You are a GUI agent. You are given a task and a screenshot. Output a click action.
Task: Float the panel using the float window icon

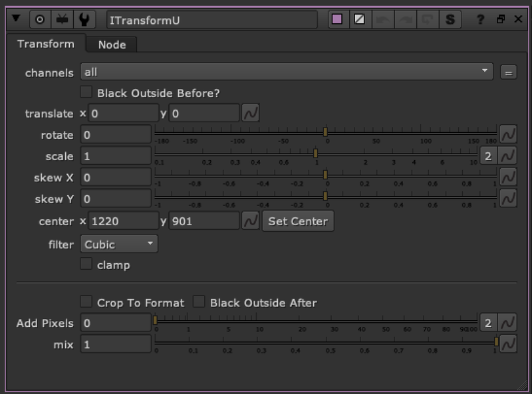click(501, 20)
